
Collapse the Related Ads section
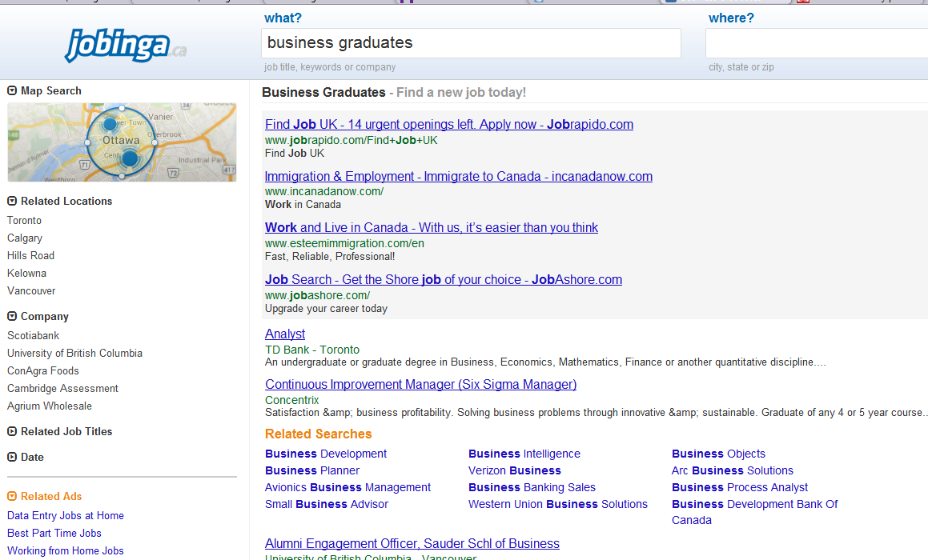[x=12, y=497]
